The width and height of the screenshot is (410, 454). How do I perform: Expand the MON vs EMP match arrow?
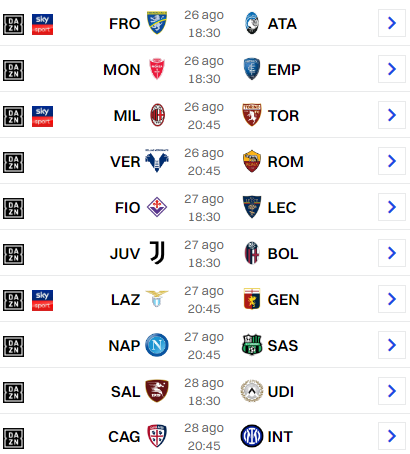click(x=392, y=69)
